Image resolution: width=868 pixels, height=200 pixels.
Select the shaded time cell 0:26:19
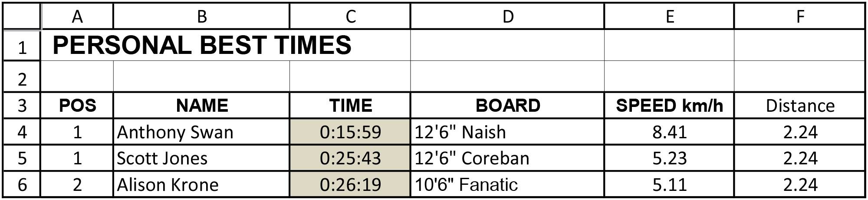click(350, 184)
